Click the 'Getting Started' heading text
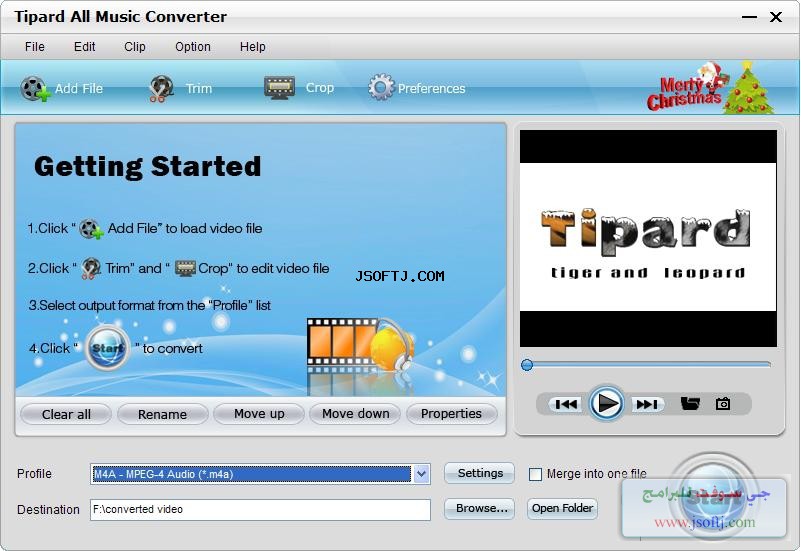The height and width of the screenshot is (551, 801). tap(148, 167)
